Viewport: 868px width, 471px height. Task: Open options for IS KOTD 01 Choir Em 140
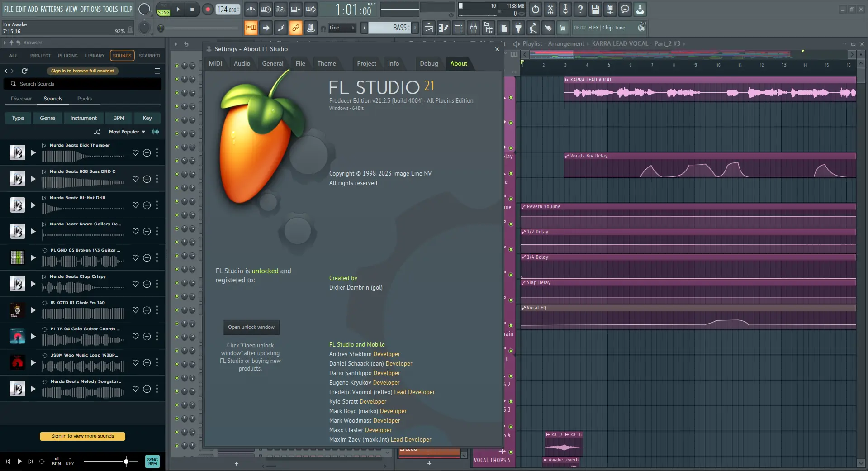point(157,310)
